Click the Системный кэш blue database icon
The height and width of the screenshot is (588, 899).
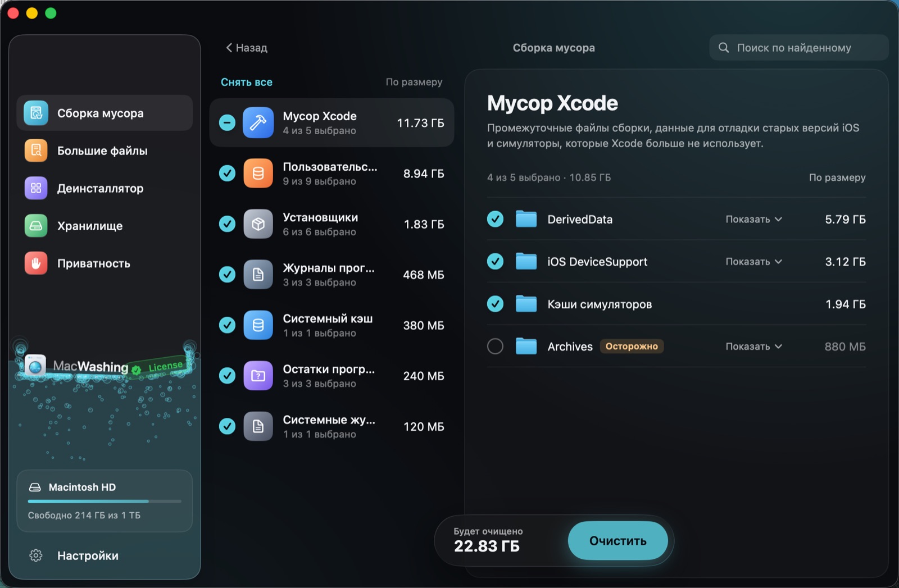[x=258, y=325]
